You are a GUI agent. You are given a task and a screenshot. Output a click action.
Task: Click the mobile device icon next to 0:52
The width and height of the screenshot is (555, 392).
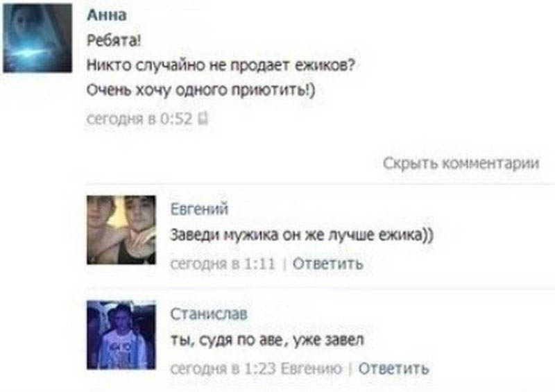pos(203,118)
